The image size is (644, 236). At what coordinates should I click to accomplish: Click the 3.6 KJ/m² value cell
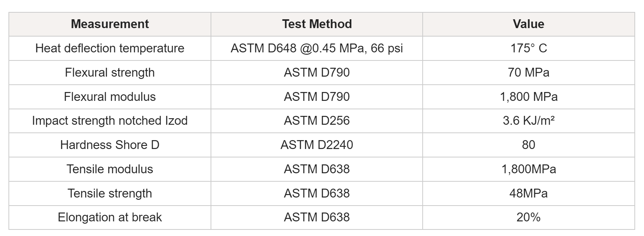click(x=528, y=121)
